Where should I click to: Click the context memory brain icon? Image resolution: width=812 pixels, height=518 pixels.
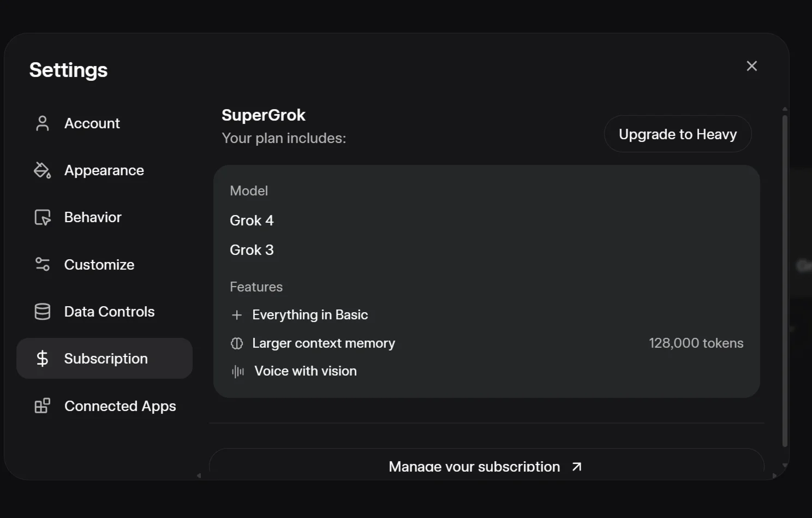click(237, 343)
